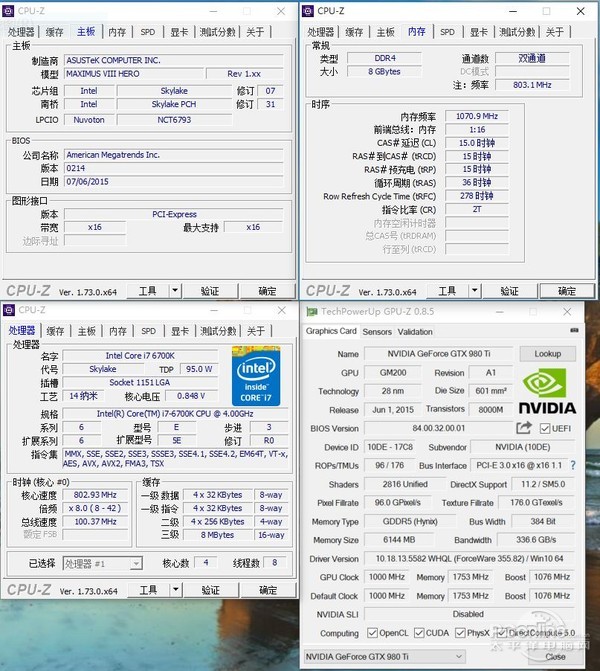Open 测试分数 tab in processor CPU-Z window

click(218, 331)
